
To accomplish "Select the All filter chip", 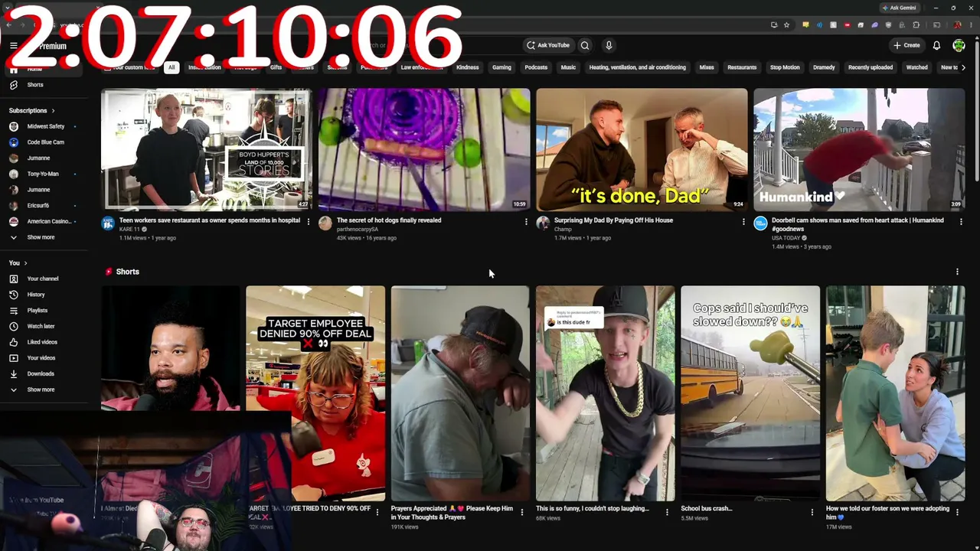I will point(171,67).
